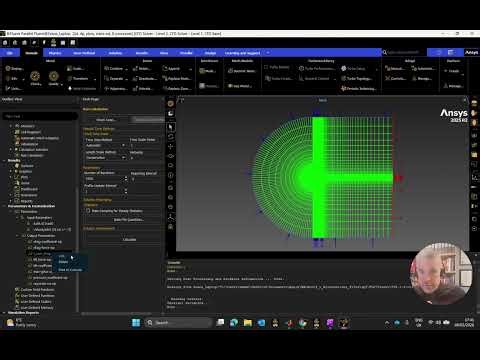Open the Time Step Method dropdown
The width and height of the screenshot is (480, 360).
point(105,145)
